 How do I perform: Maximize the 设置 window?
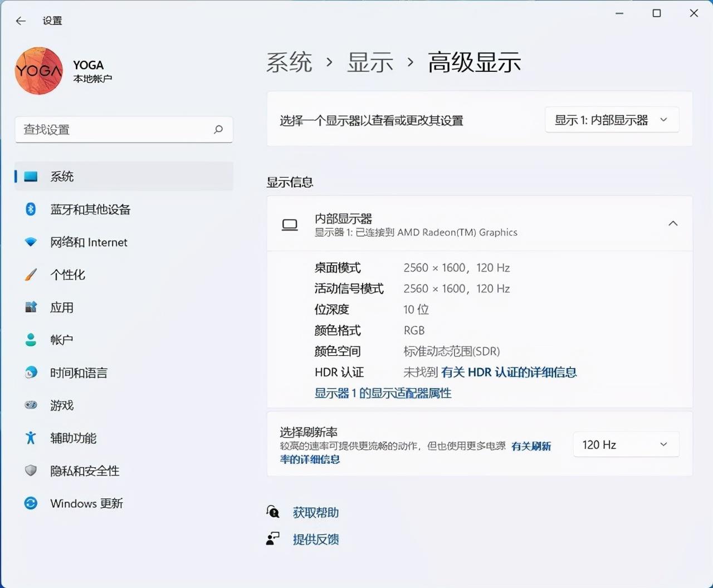(657, 13)
